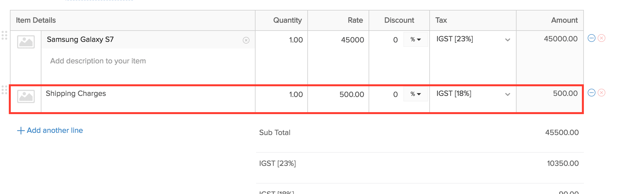The height and width of the screenshot is (194, 644).
Task: Open discount type selector for Samsung row
Action: tap(415, 39)
